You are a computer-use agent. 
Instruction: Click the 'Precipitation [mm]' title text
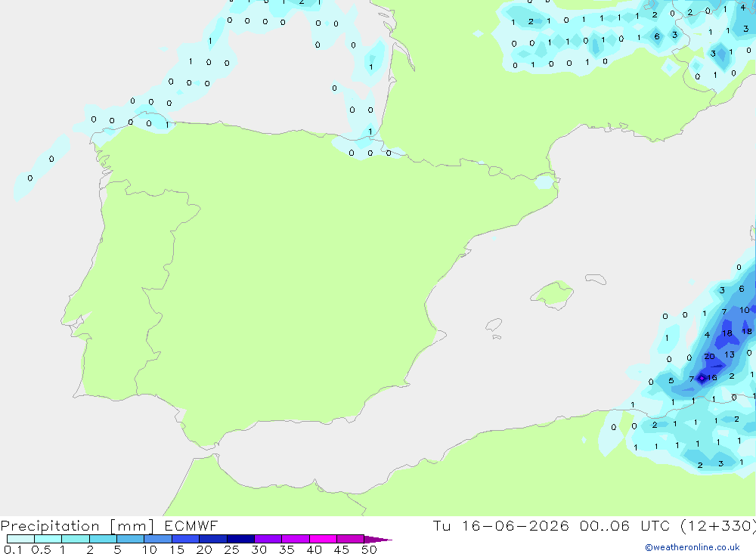pyautogui.click(x=77, y=526)
